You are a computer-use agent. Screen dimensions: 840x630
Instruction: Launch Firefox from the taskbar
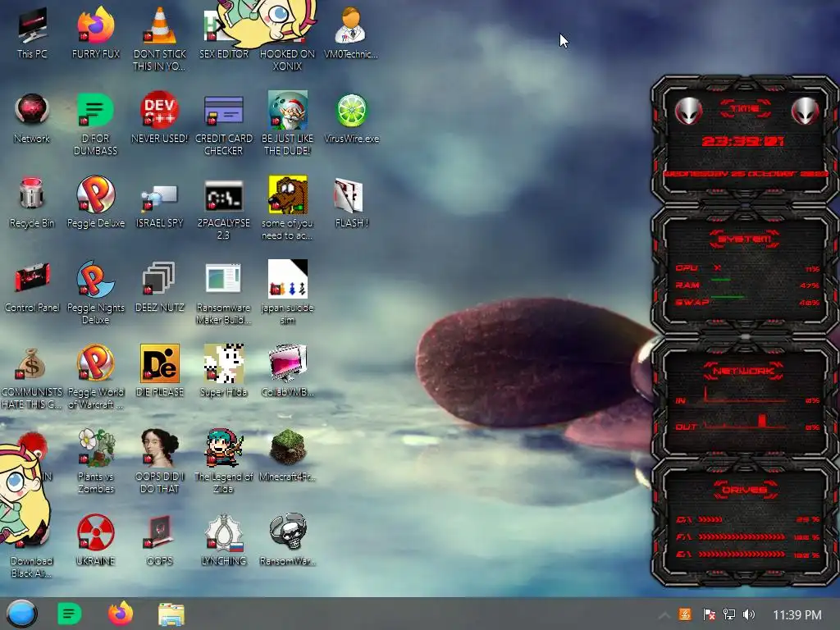(x=121, y=614)
